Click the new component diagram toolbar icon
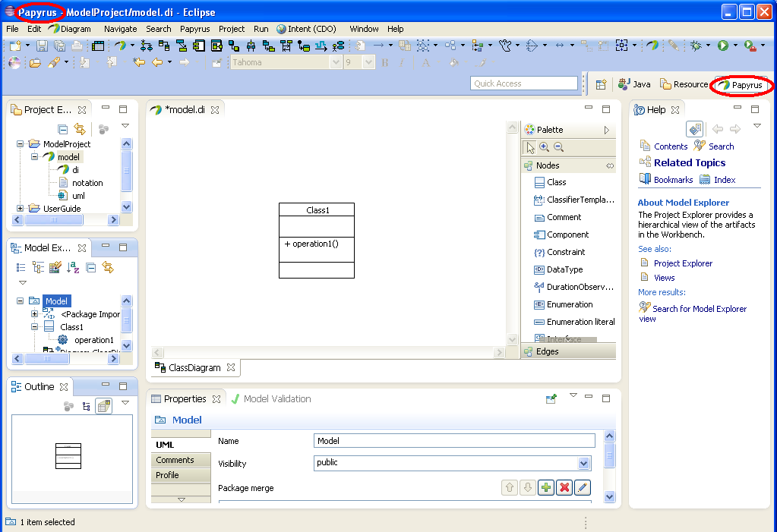Image resolution: width=777 pixels, height=532 pixels. coord(199,46)
